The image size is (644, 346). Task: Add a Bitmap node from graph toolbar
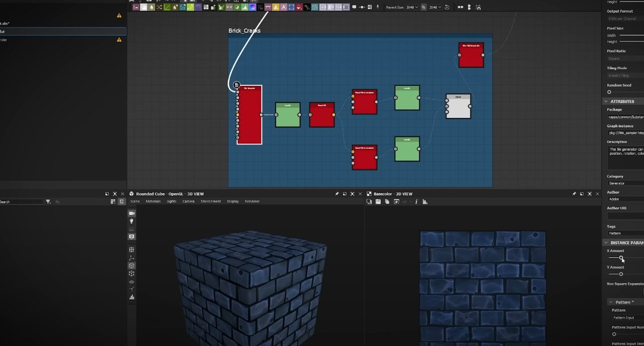click(x=136, y=7)
